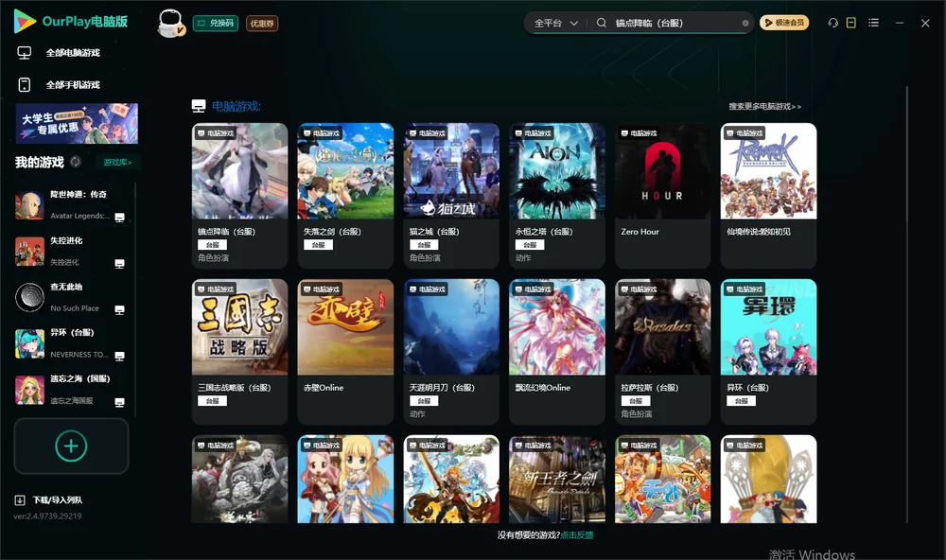Open the Zero Hour game thumbnail

[662, 171]
